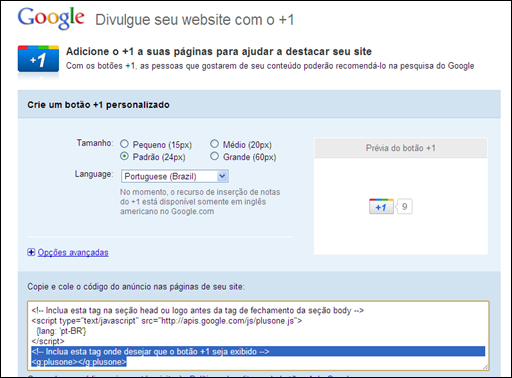This screenshot has width=512, height=378.
Task: Click the +1 preview button
Action: pos(381,207)
